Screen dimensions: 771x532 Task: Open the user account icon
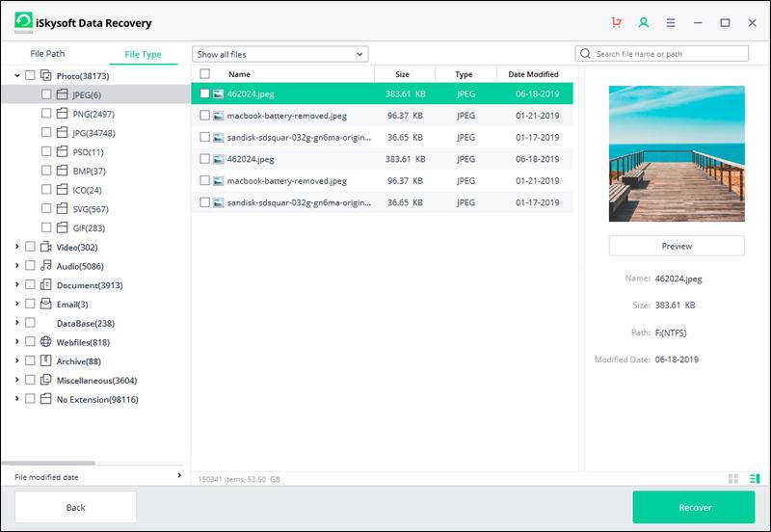point(643,22)
